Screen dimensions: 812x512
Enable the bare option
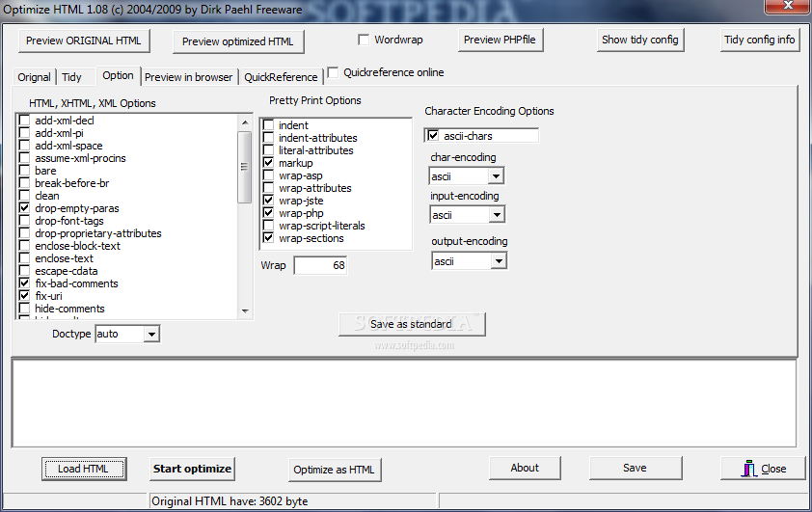24,171
